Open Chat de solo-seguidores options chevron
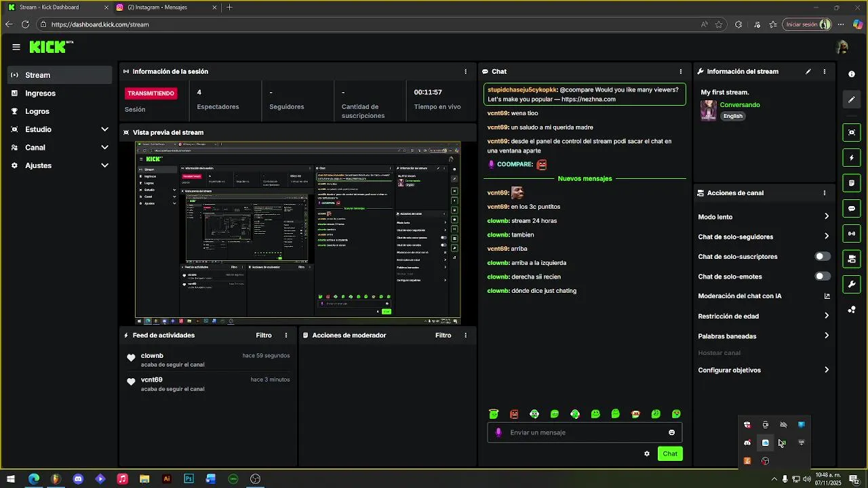868x488 pixels. click(x=827, y=237)
